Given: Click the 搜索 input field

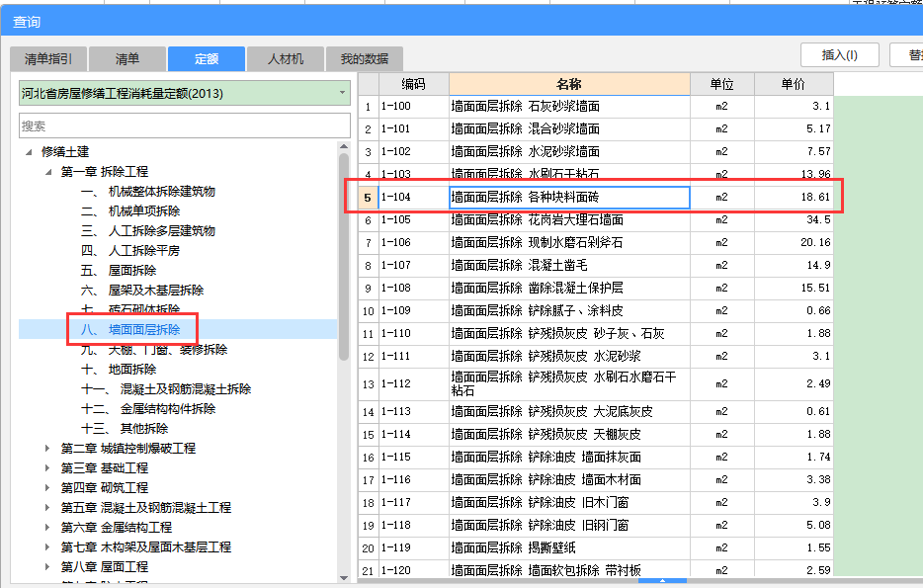Looking at the screenshot, I should click(184, 126).
